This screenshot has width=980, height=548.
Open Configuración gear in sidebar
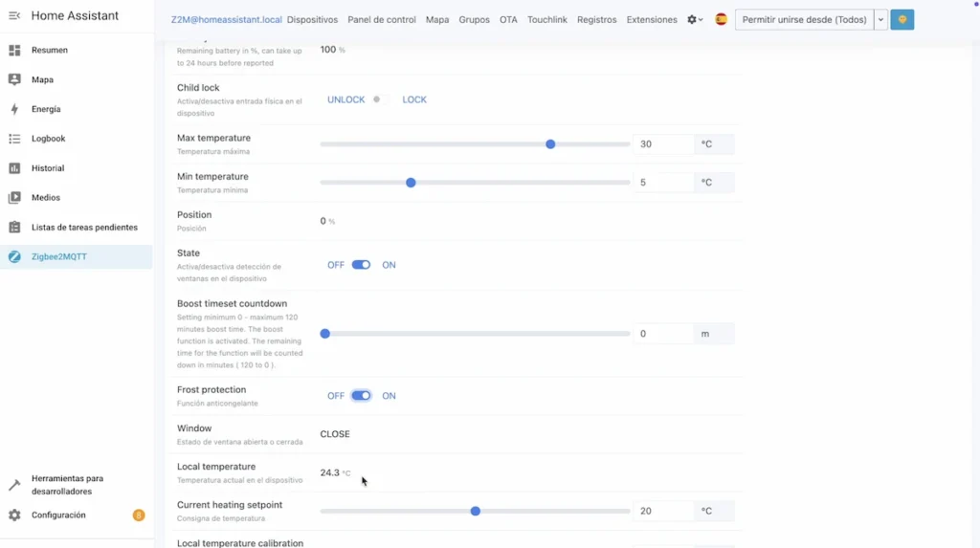pyautogui.click(x=14, y=515)
